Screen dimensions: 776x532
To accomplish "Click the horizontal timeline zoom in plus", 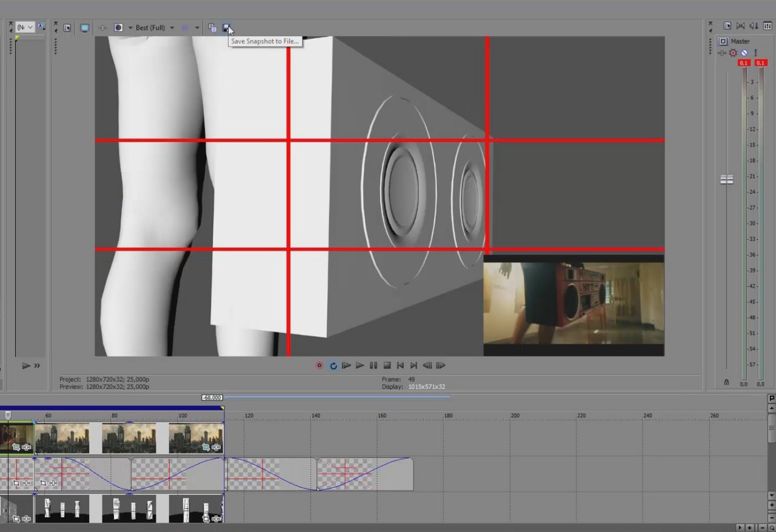I will [x=749, y=528].
